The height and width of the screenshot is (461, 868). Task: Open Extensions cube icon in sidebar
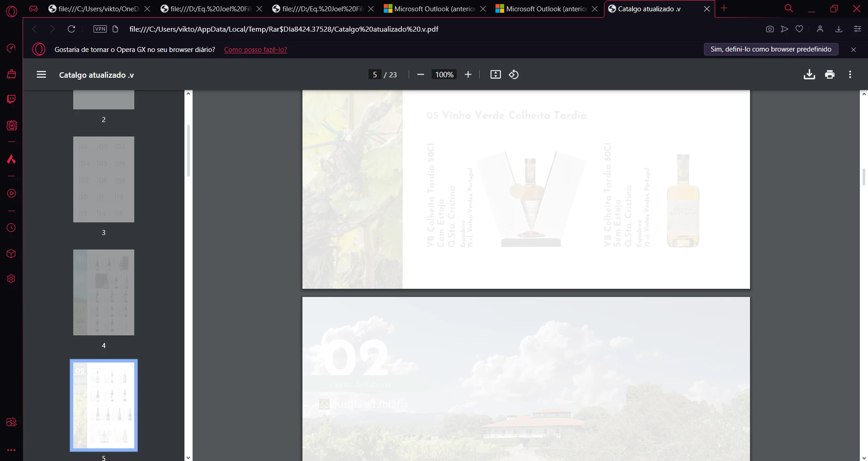tap(11, 254)
